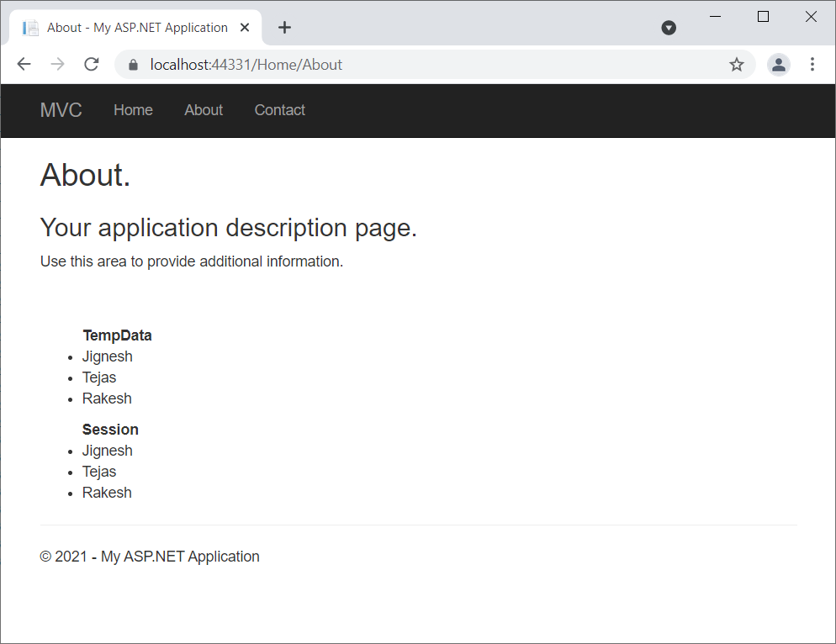Expand the tab search dropdown circle

point(669,28)
